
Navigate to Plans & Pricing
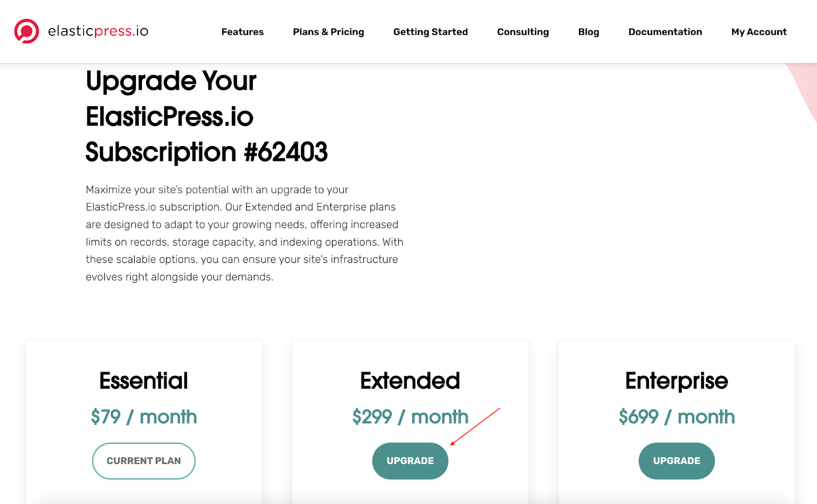328,32
